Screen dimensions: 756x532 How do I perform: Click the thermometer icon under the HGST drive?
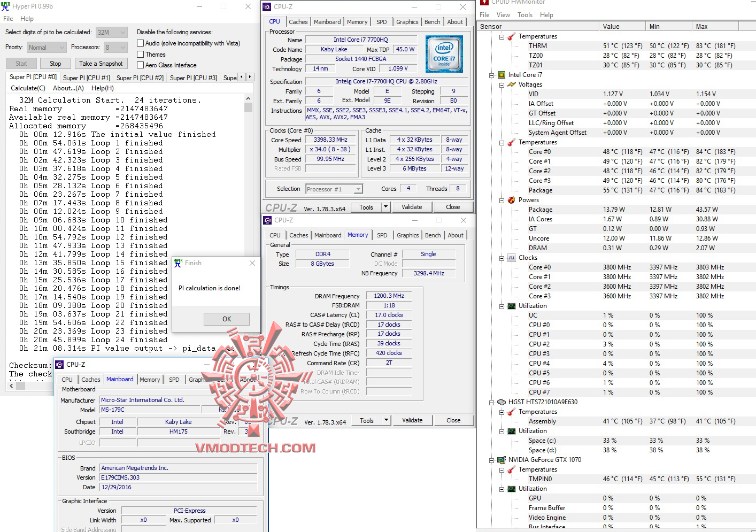512,412
